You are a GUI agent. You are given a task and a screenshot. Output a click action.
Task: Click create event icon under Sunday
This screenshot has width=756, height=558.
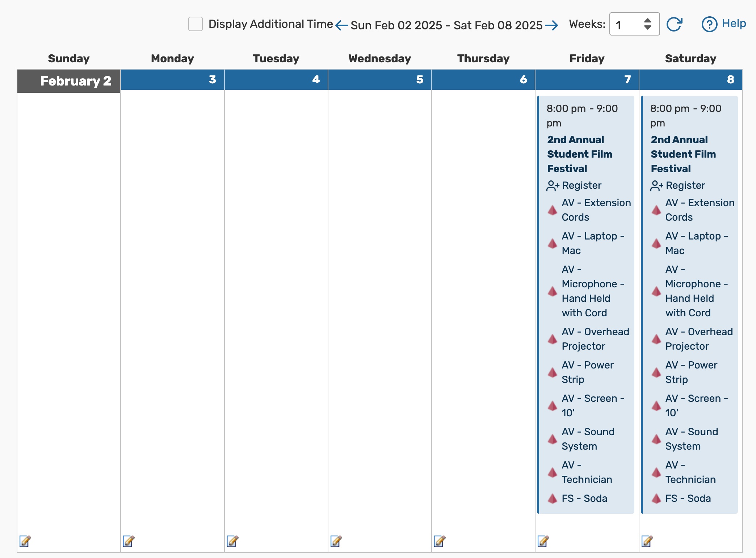pos(25,541)
